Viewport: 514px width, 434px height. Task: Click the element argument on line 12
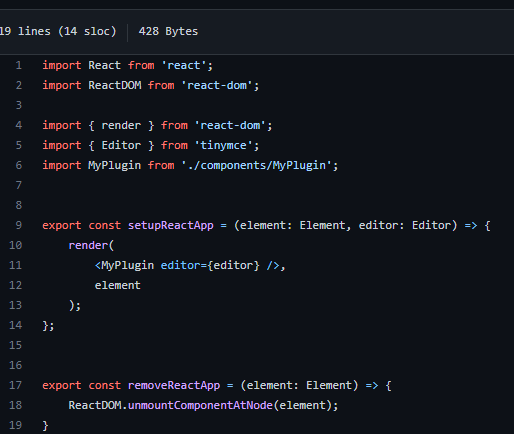[118, 285]
